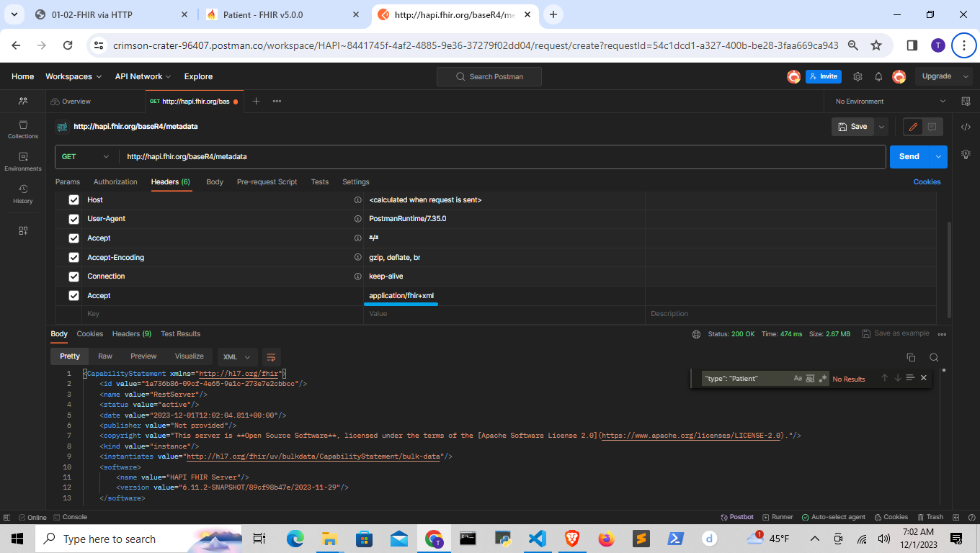Switch to the Pre-request Script tab

(267, 182)
